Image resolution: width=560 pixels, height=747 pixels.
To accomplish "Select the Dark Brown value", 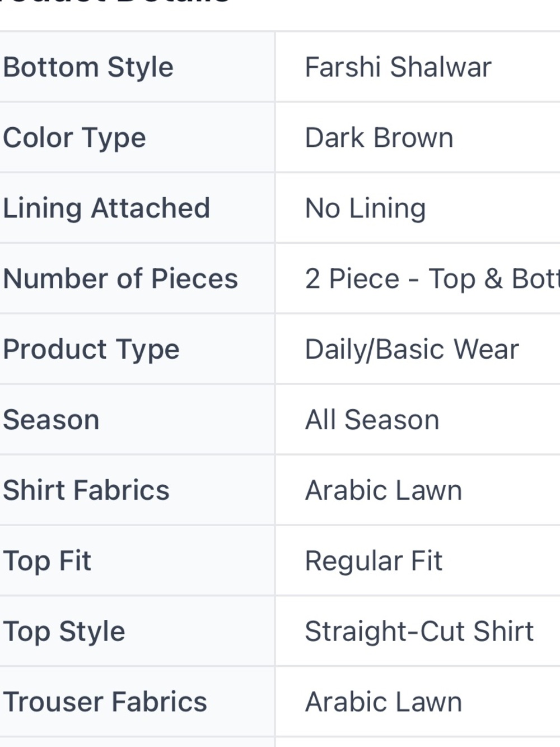I will click(379, 138).
